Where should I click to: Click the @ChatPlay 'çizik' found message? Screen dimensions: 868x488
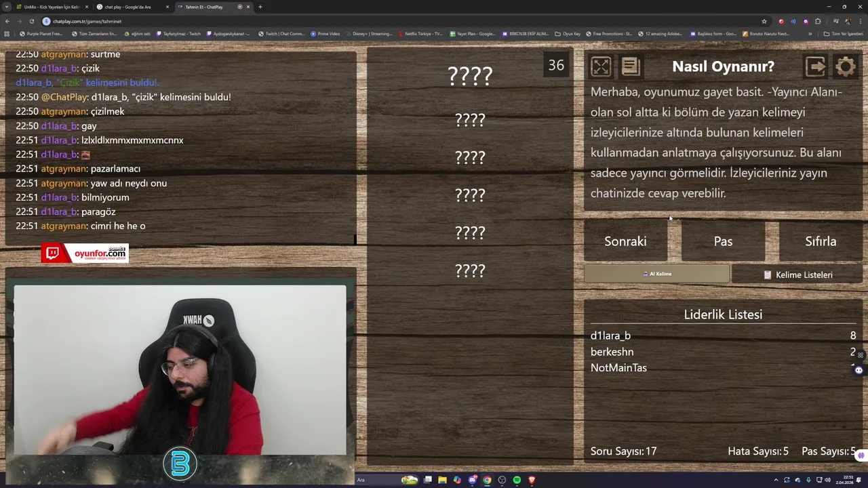123,97
